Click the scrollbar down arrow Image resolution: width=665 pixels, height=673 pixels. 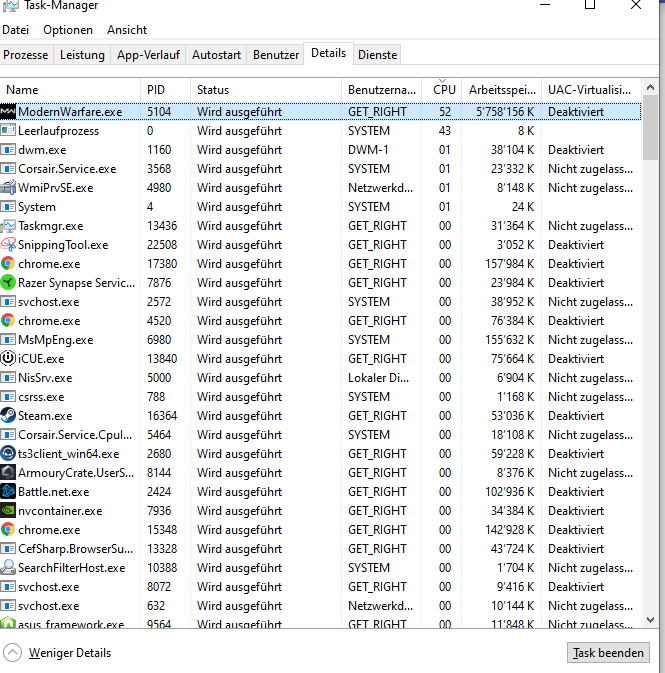click(650, 620)
